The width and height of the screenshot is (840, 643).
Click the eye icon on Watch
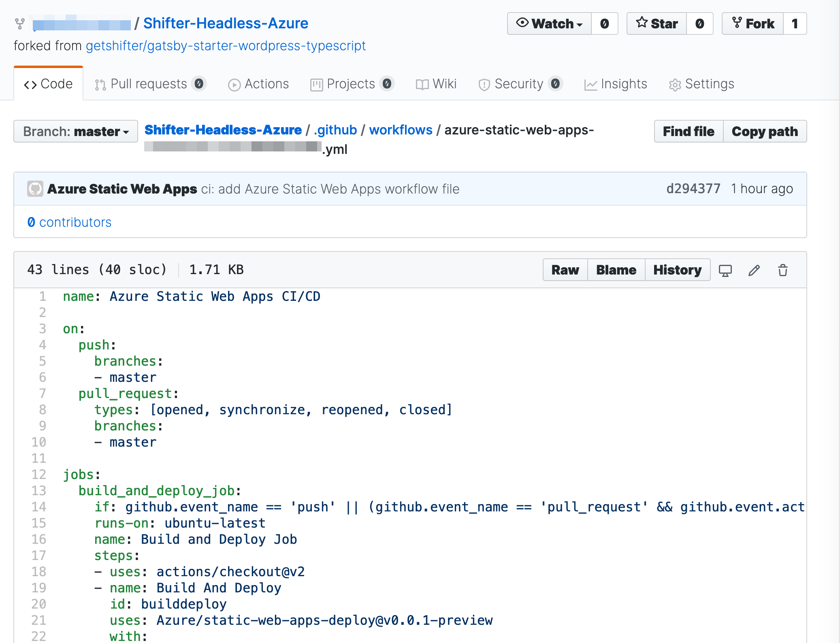coord(522,23)
